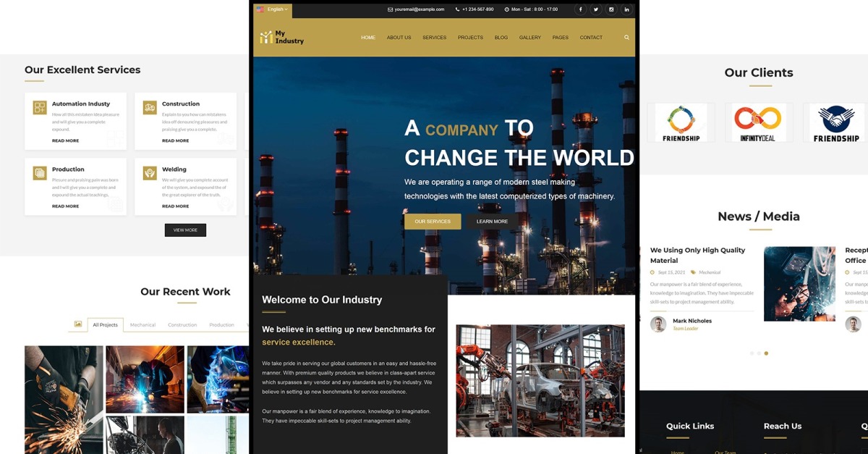
Task: Click the clock icon beside opening hours
Action: point(506,9)
